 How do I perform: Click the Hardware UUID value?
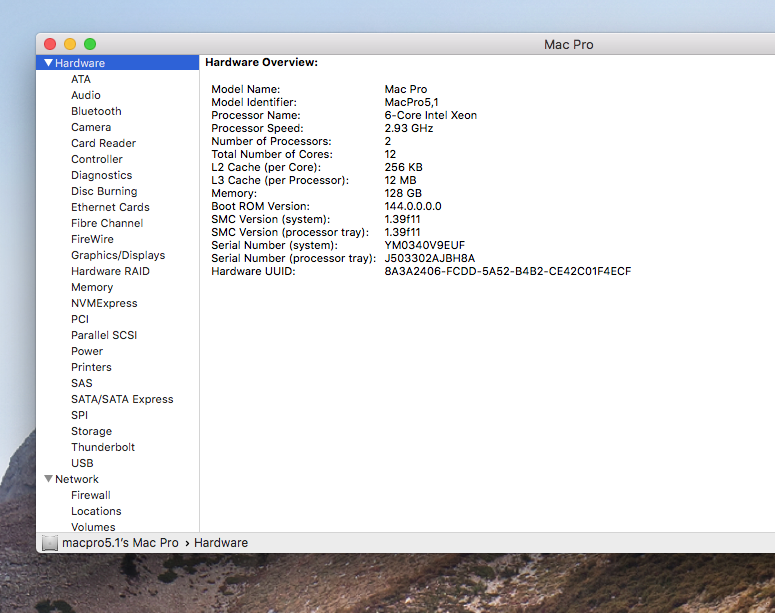pos(508,271)
